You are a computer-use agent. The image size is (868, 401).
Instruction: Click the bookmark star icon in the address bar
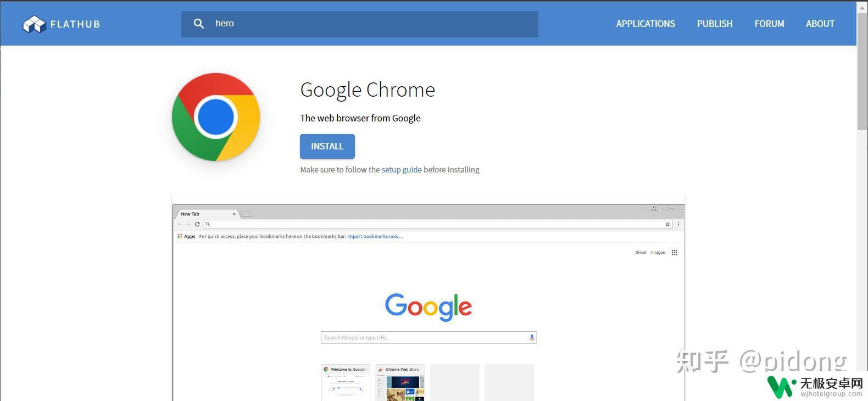(x=667, y=224)
